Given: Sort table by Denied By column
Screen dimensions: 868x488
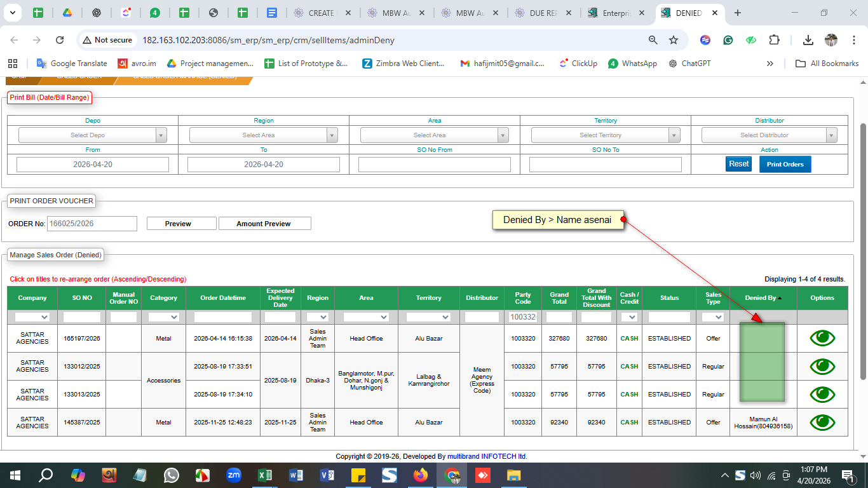Looking at the screenshot, I should point(761,297).
